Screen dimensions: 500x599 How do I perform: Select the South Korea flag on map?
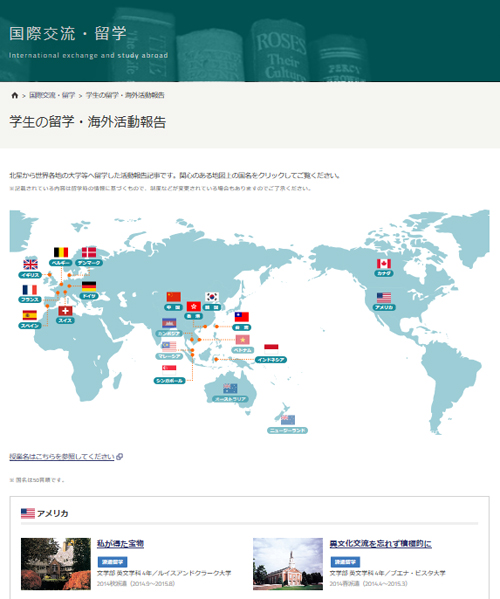click(x=212, y=297)
